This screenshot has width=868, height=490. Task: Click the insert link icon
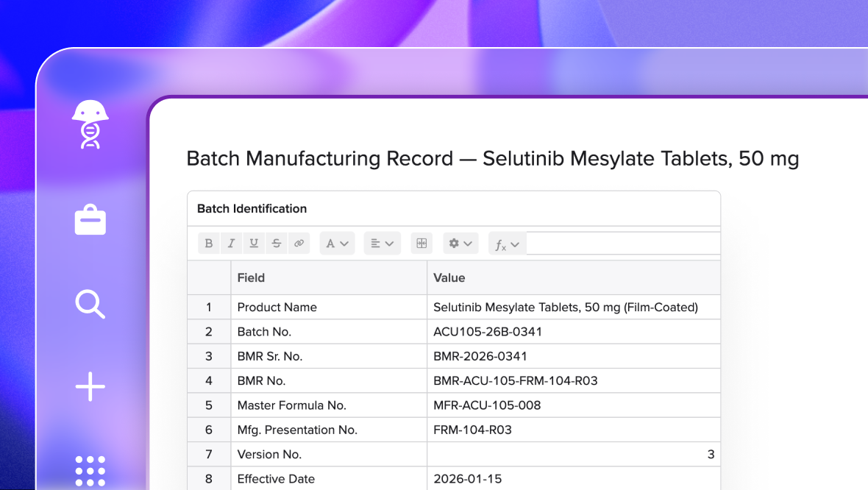pos(299,243)
